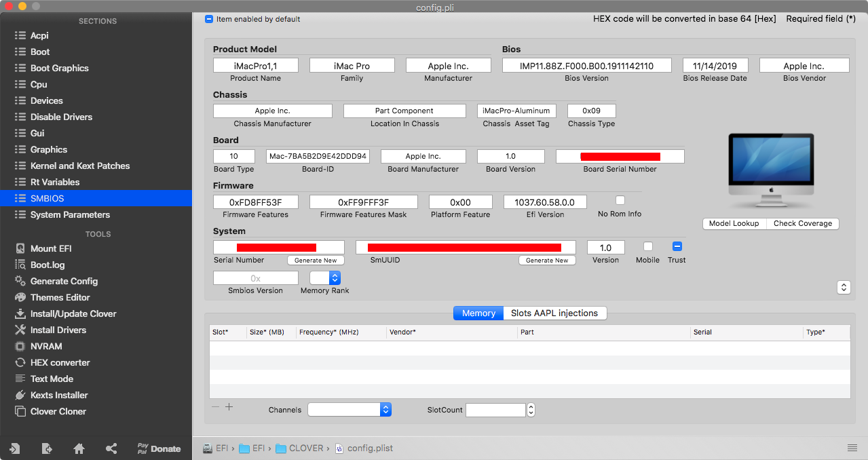This screenshot has height=460, width=868.
Task: Click the model selector up-down arrows button
Action: [x=844, y=288]
